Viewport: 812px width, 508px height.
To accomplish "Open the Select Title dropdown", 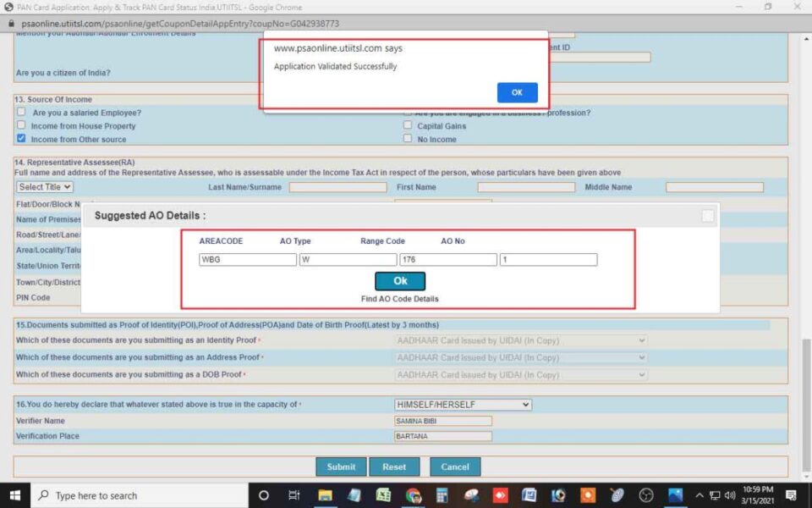I will pos(45,187).
